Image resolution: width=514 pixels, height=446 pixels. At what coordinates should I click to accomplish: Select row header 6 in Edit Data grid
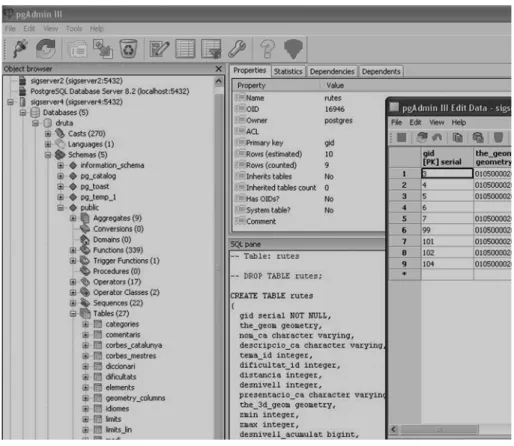(x=405, y=230)
